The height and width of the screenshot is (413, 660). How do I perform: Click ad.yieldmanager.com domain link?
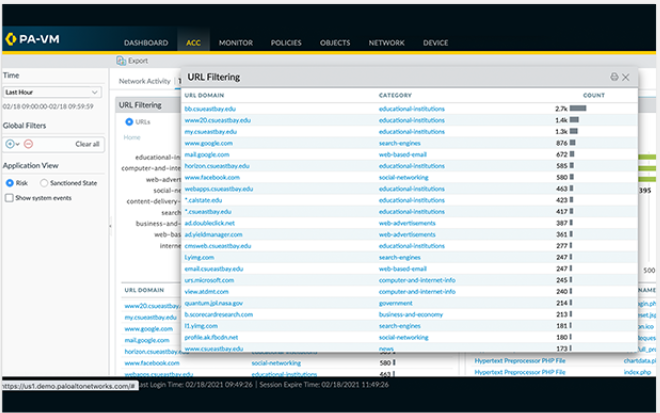pyautogui.click(x=213, y=234)
